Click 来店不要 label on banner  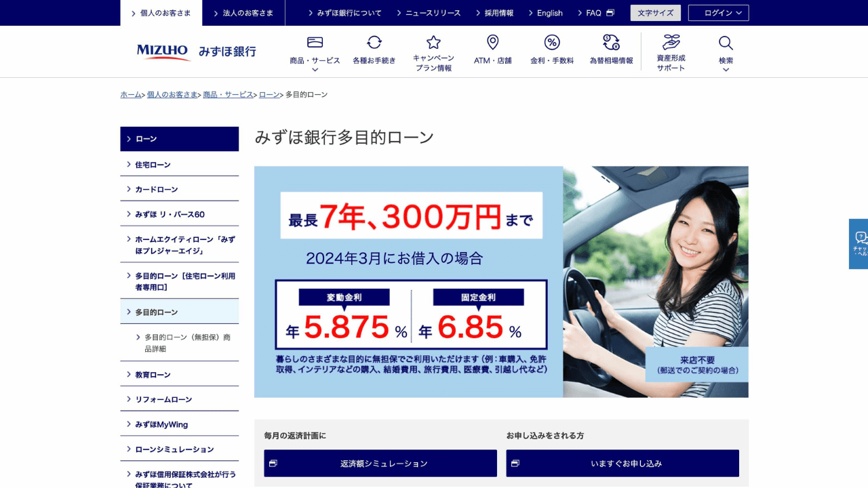click(697, 365)
